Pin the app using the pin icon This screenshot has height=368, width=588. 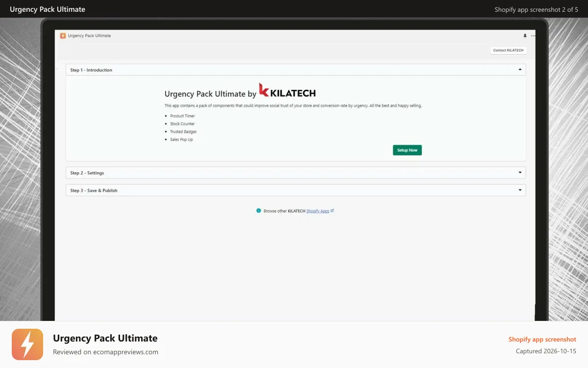pos(525,36)
